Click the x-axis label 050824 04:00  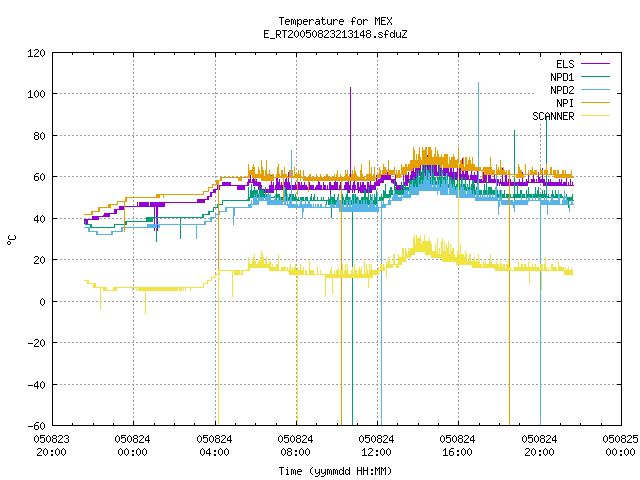point(214,446)
